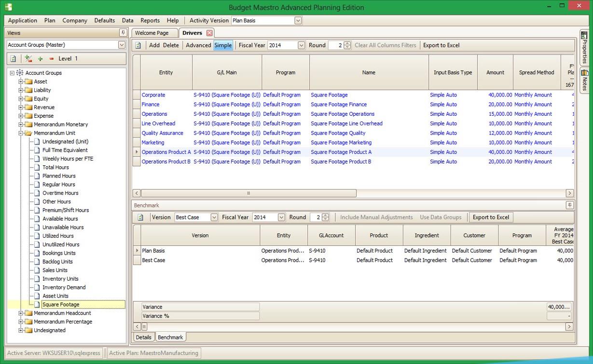The height and width of the screenshot is (364, 593).
Task: Open the Defaults menu
Action: [x=105, y=20]
